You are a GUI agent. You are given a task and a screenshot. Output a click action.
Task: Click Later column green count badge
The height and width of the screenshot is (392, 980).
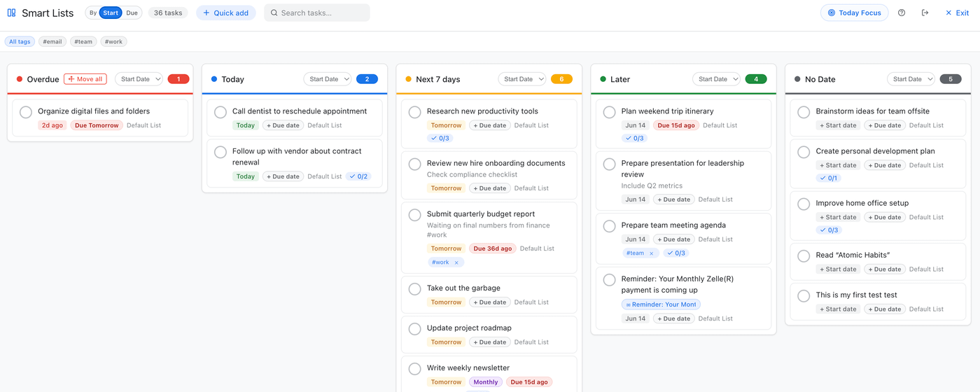click(756, 79)
